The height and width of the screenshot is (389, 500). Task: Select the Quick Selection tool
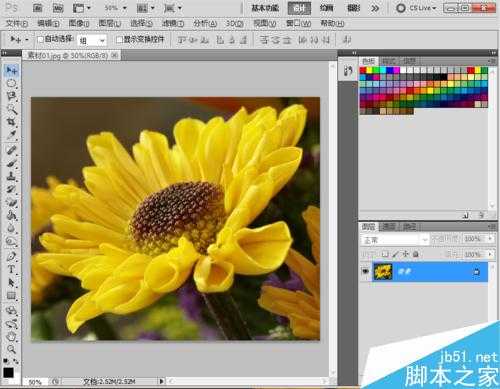point(12,109)
